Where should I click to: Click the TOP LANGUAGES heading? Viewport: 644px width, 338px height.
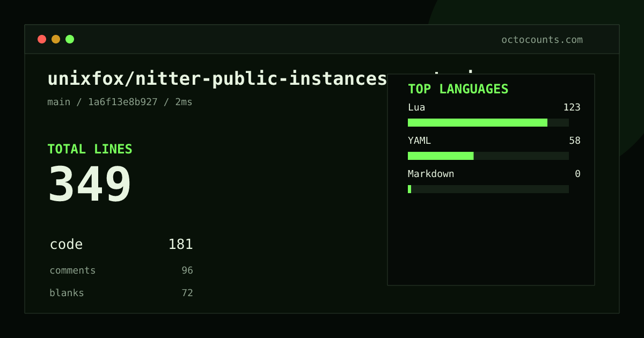(x=458, y=89)
